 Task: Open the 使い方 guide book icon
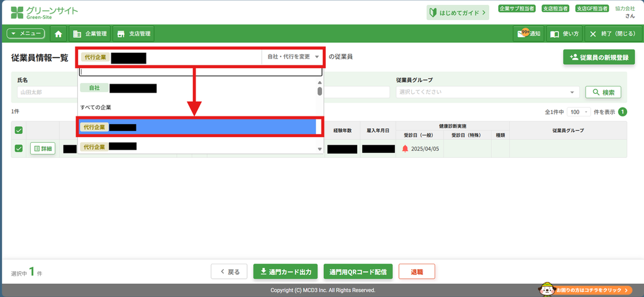coord(555,34)
